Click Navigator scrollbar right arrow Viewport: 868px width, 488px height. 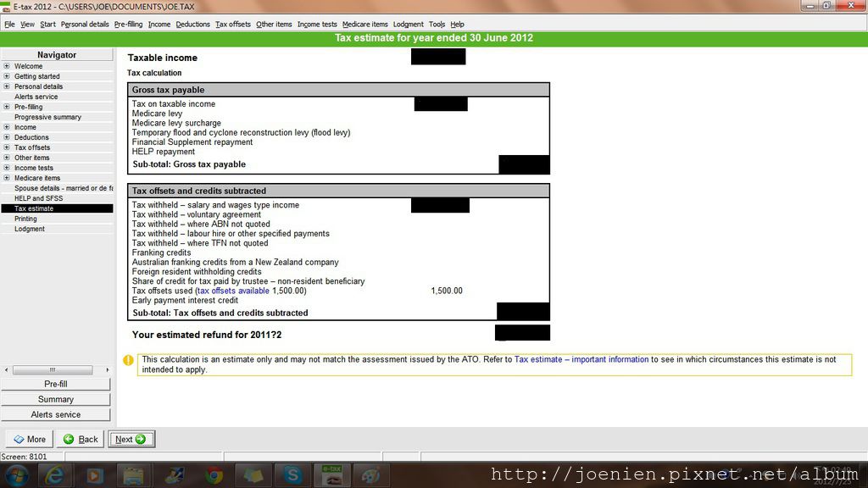coord(108,369)
